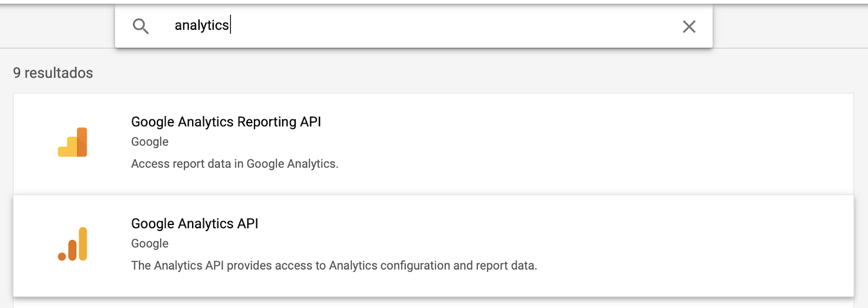Click "Google" publisher under Google Analytics API
The image size is (868, 308).
(150, 244)
